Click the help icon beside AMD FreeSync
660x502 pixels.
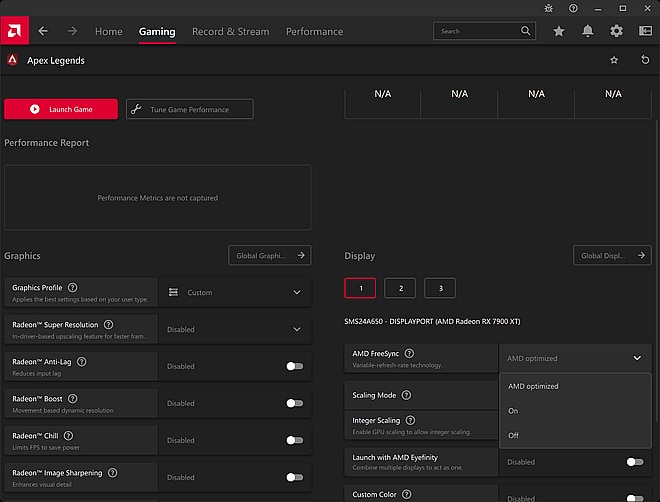click(409, 353)
